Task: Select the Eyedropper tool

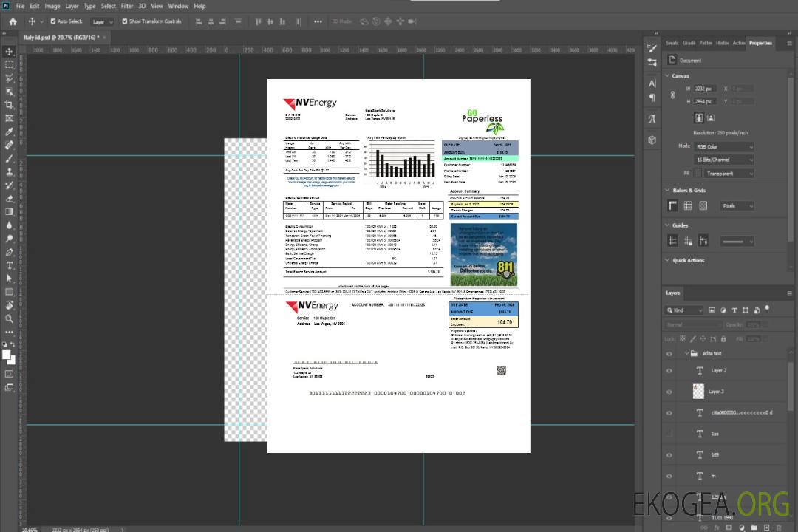Action: click(x=9, y=132)
